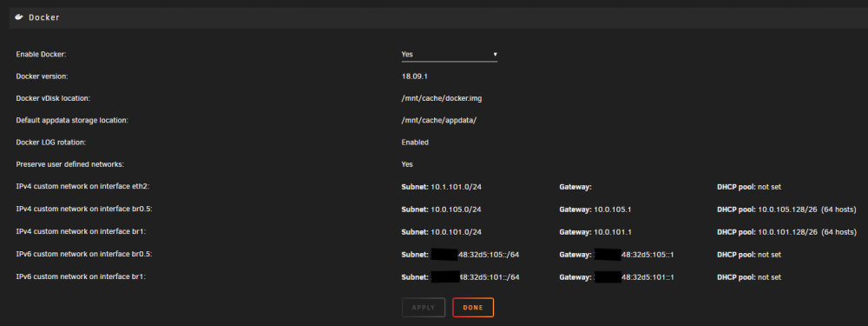Click the APPLY button

coord(424,307)
